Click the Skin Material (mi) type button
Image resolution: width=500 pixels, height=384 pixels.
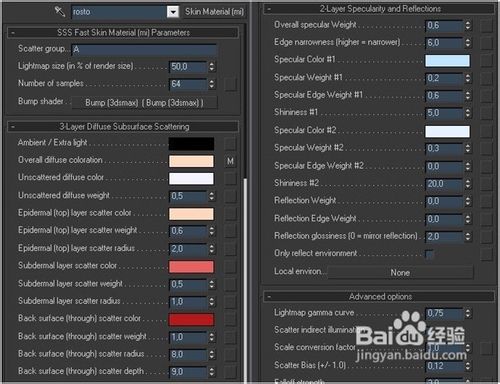pos(214,12)
